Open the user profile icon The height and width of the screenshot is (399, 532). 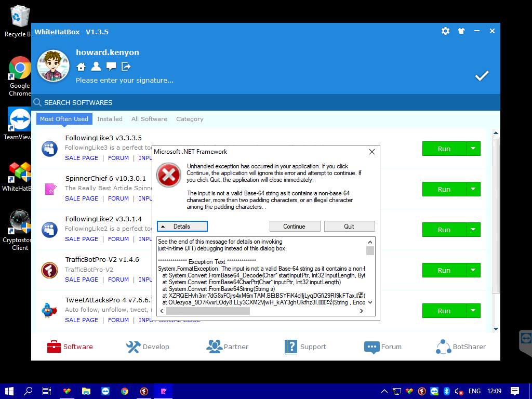click(96, 66)
